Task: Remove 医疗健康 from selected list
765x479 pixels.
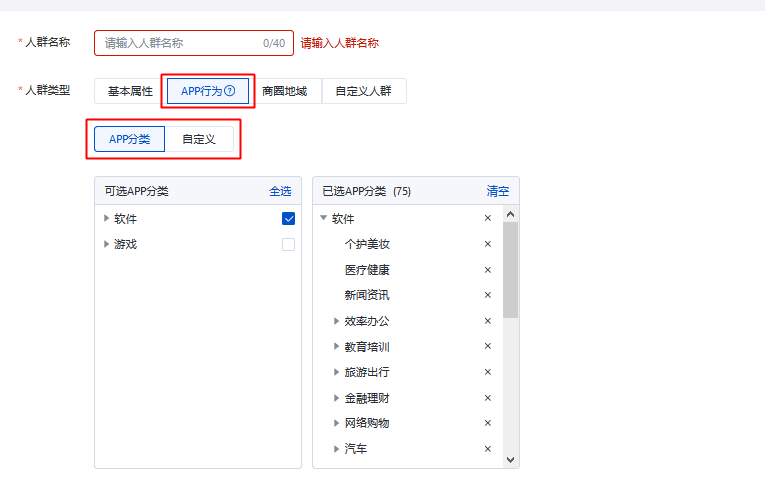Action: pos(487,270)
